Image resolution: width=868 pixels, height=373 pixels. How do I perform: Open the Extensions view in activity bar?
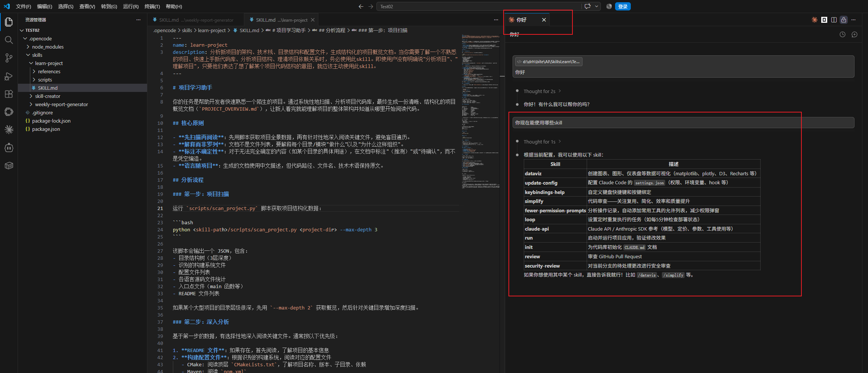9,94
